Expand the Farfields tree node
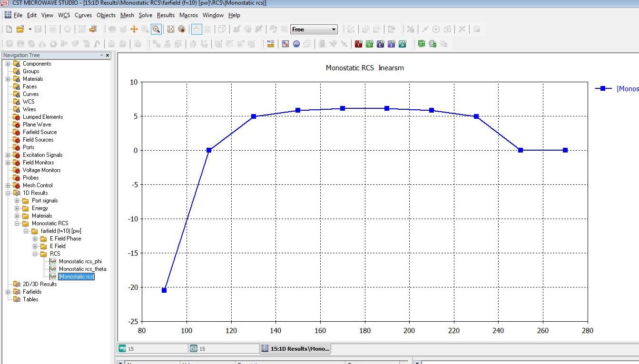Screen dimensions: 639x364 pos(8,292)
